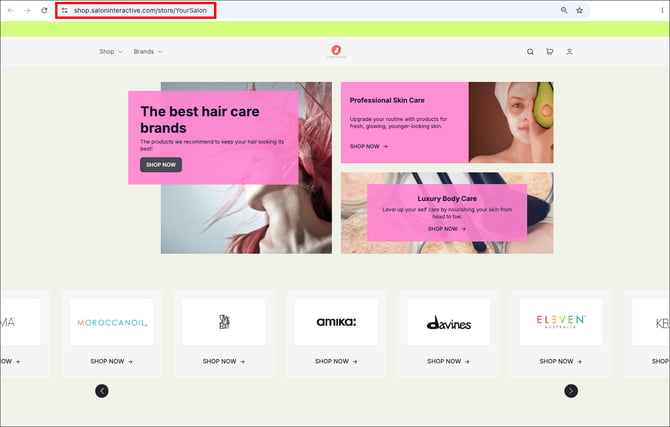The image size is (670, 427).
Task: Click the browser forward arrow
Action: click(x=27, y=10)
